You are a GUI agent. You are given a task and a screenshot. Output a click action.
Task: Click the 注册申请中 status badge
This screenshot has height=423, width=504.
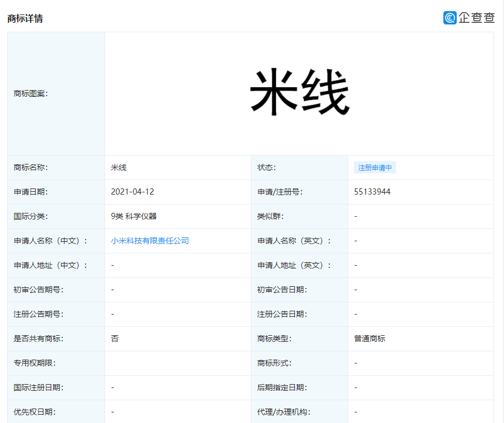coord(375,167)
